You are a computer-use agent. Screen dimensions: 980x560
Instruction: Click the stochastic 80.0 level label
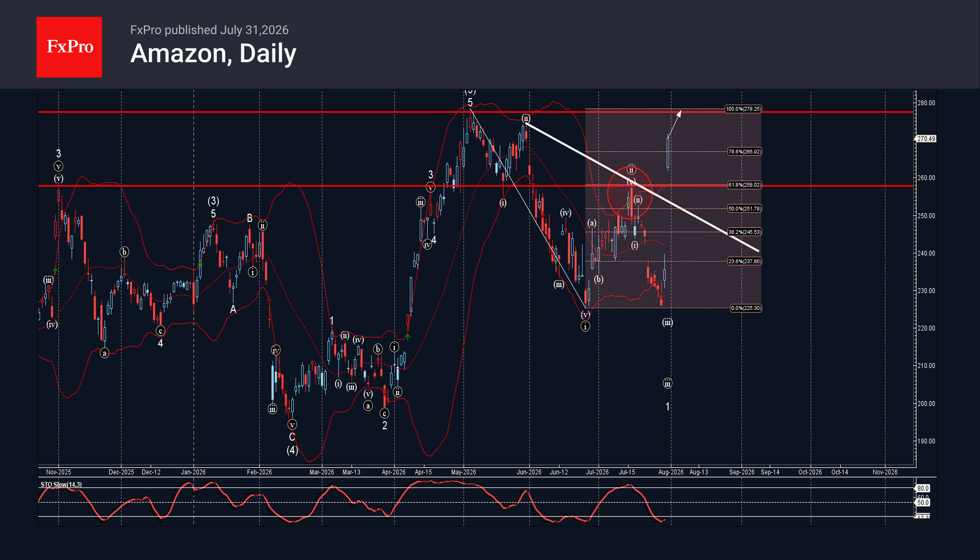(923, 488)
